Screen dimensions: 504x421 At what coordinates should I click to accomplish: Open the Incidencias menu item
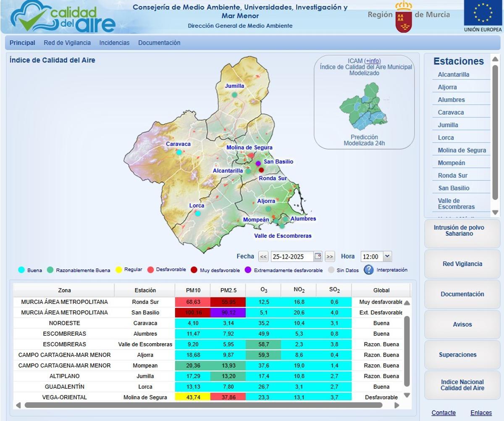click(114, 43)
